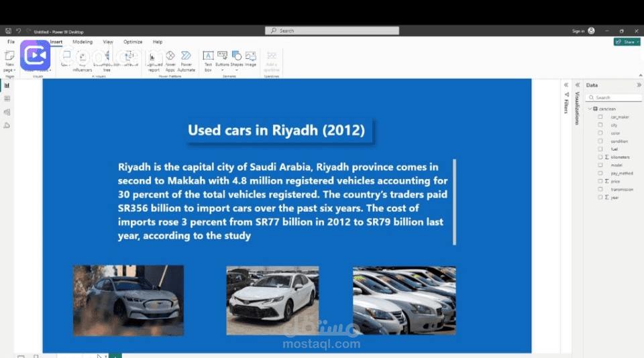The image size is (644, 358).
Task: Collapse the Data pane with double chevron
Action: (x=639, y=85)
